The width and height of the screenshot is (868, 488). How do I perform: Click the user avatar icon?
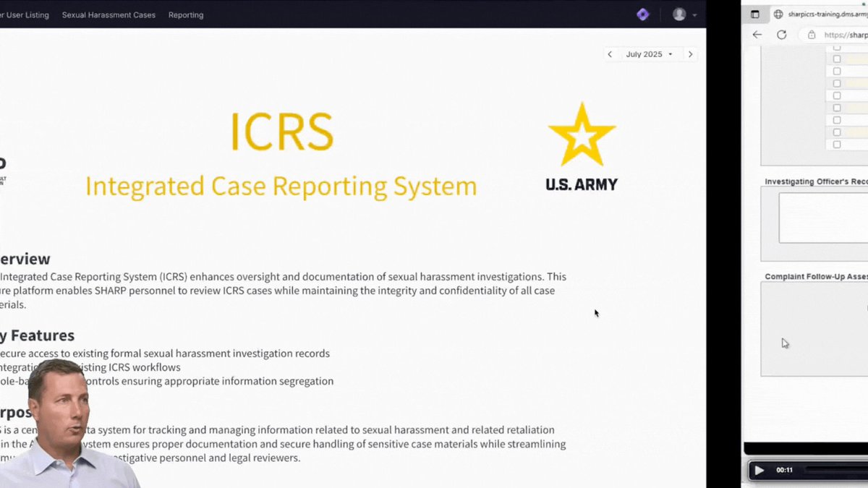(678, 14)
